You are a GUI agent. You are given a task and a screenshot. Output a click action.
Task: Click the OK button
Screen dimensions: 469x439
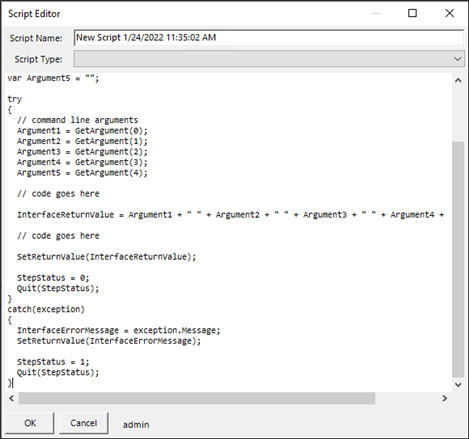30,423
